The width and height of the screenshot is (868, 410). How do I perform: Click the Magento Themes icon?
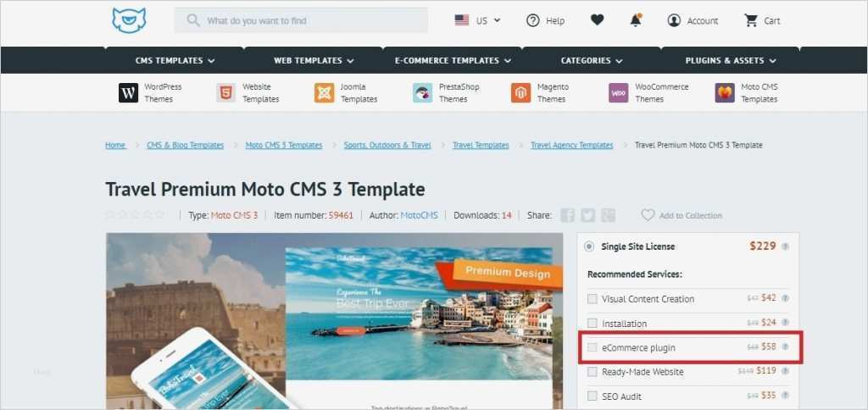tap(521, 93)
